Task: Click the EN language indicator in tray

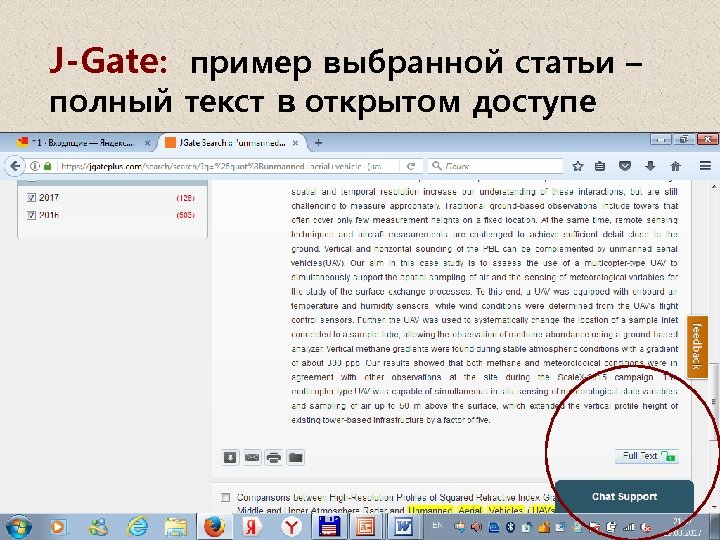Action: point(437,525)
